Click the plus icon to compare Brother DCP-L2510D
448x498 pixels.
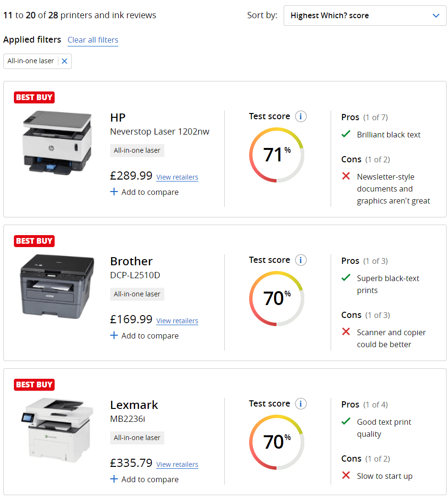pyautogui.click(x=114, y=336)
